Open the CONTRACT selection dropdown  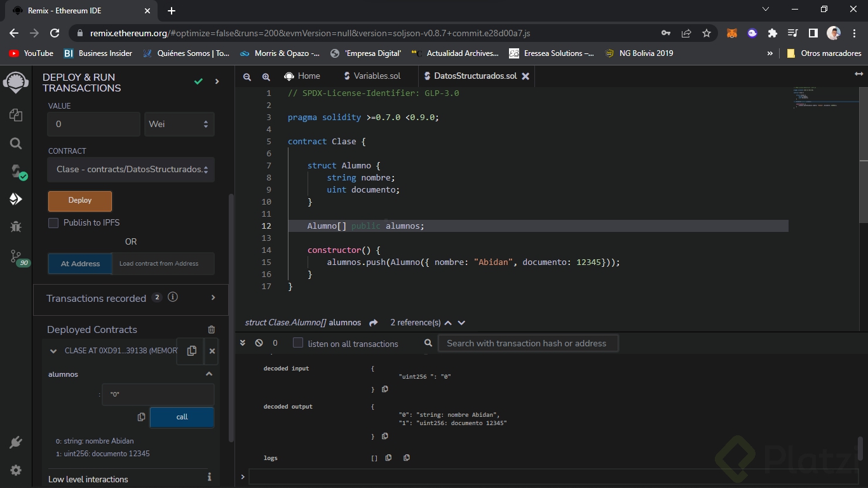[x=131, y=170]
